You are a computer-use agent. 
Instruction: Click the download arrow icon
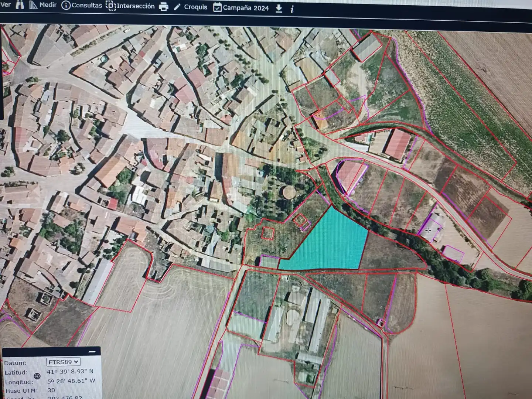279,8
